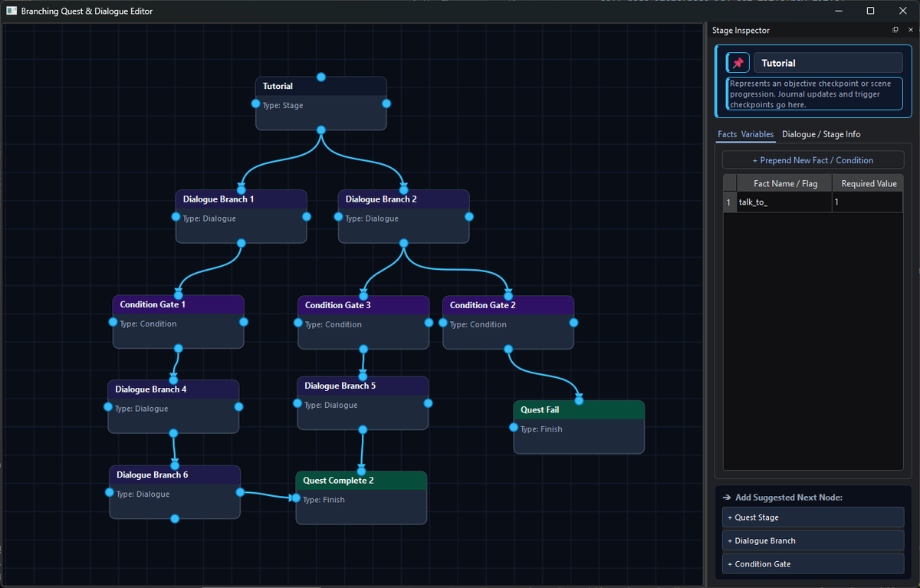920x588 pixels.
Task: Click the Required Value column header
Action: pyautogui.click(x=868, y=183)
